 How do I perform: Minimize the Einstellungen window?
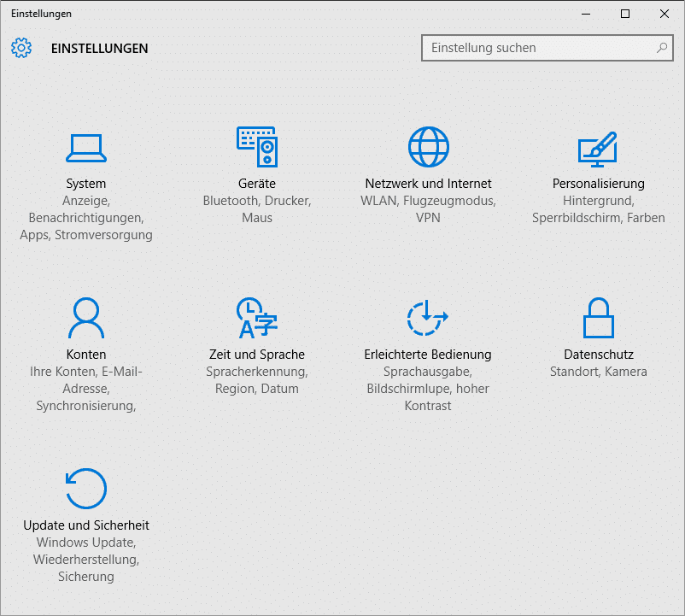[x=586, y=14]
